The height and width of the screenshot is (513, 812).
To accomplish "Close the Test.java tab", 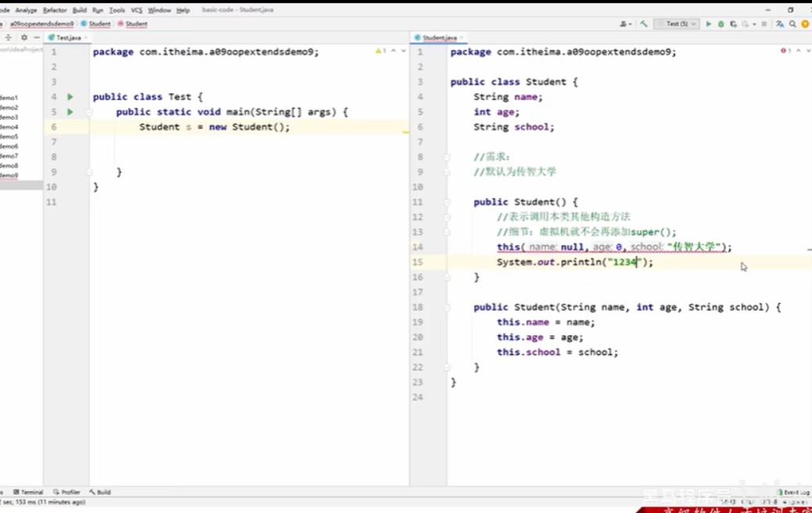I will coord(86,38).
